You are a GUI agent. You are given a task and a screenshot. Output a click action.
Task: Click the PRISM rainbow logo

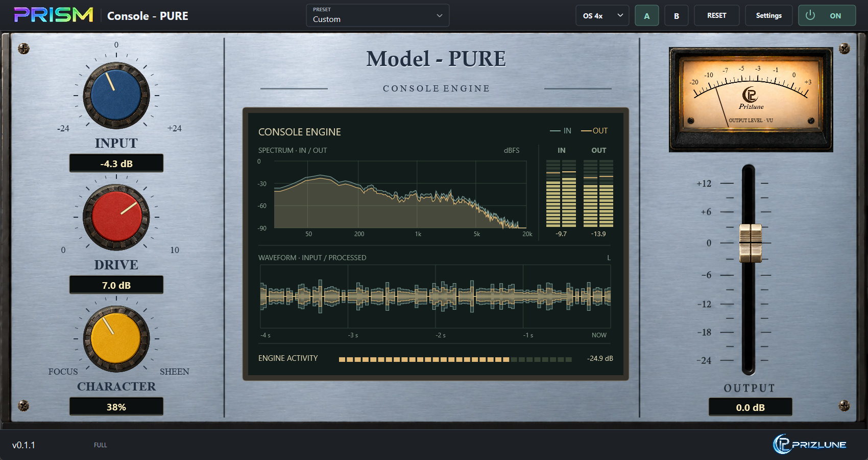[54, 15]
